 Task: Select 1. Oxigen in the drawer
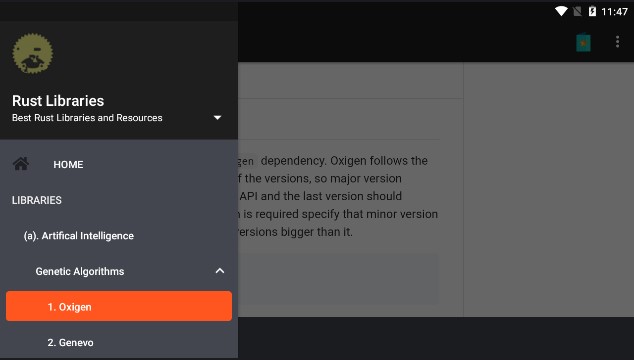pos(119,306)
